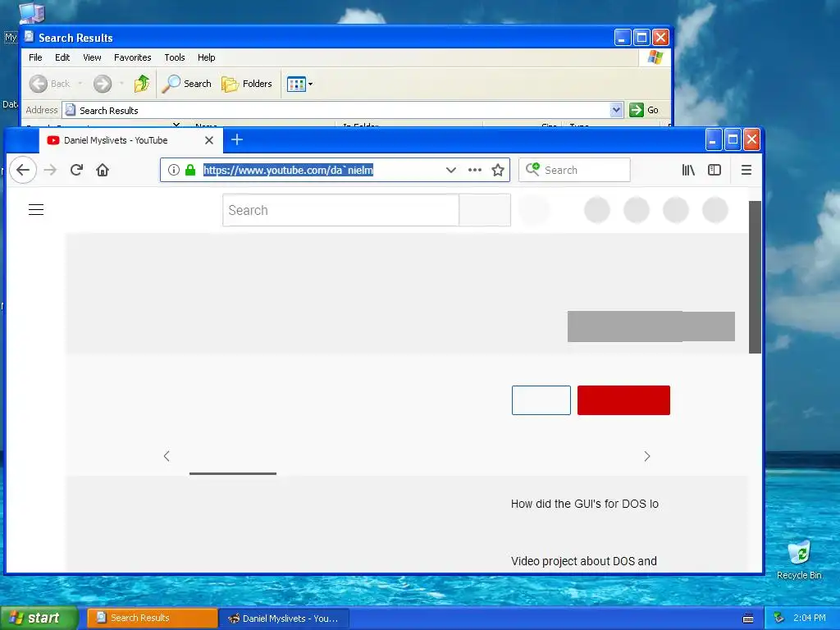The height and width of the screenshot is (630, 840).
Task: Click the keyboard icon on taskbar
Action: click(748, 619)
